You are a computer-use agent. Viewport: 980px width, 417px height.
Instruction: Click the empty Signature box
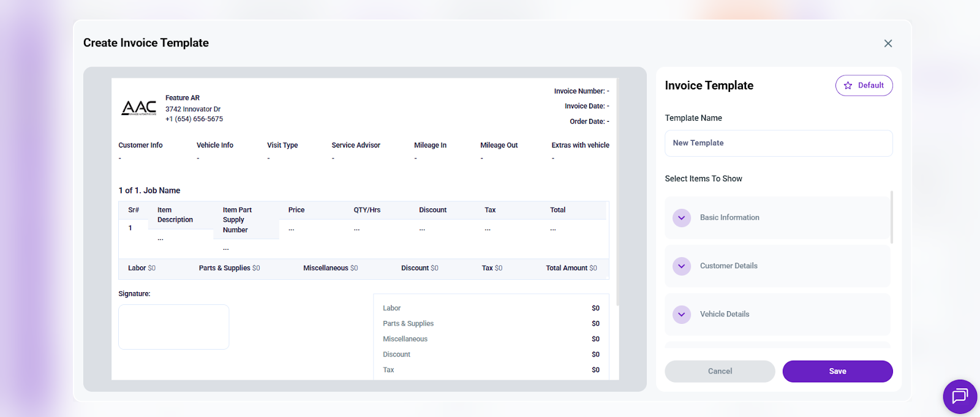click(x=173, y=327)
